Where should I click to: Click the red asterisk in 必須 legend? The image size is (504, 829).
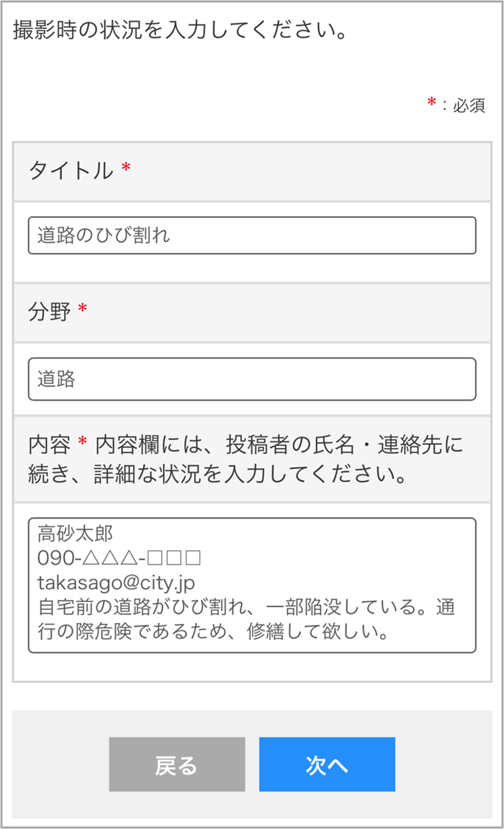pos(431,104)
